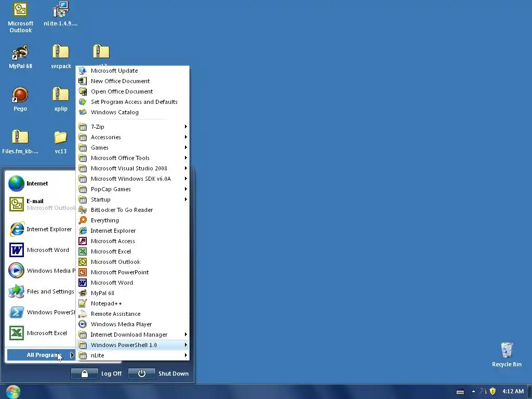Open Remote Assistance

(132, 314)
